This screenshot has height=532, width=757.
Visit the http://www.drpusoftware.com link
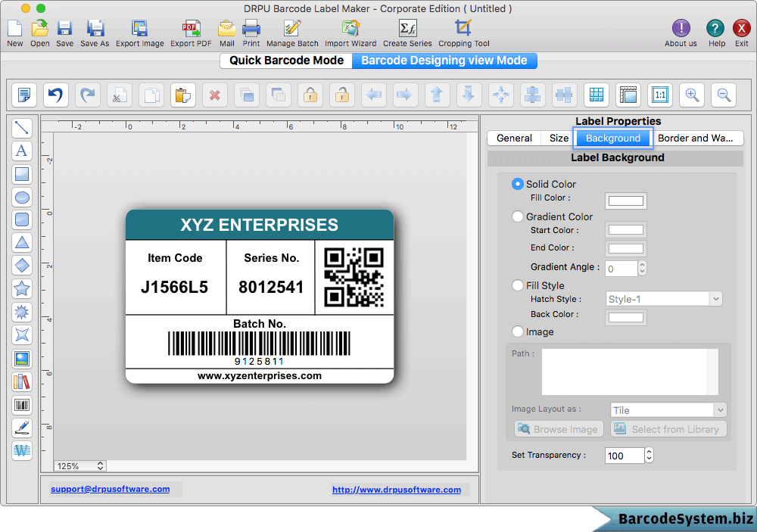point(397,490)
